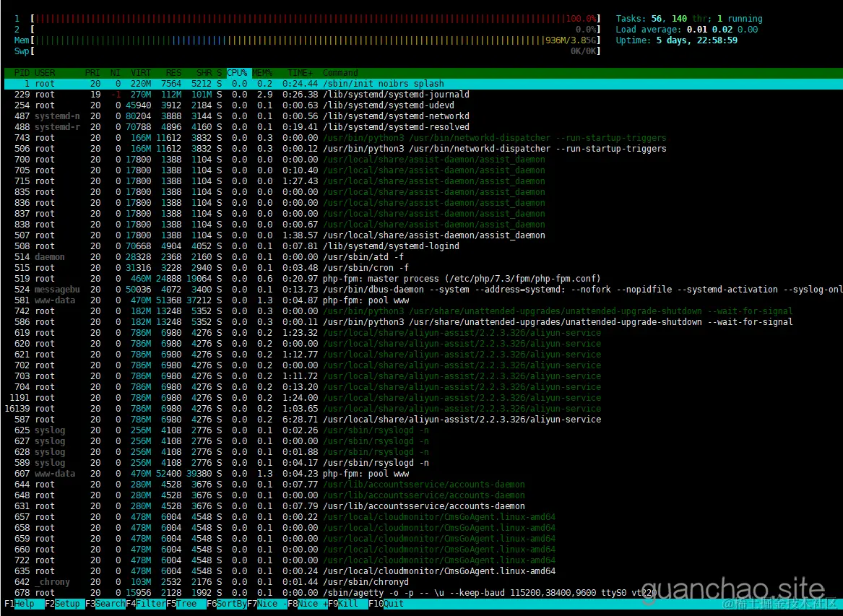Select PID 16139 aliyun-service thread row
The height and width of the screenshot is (616, 843).
423,409
